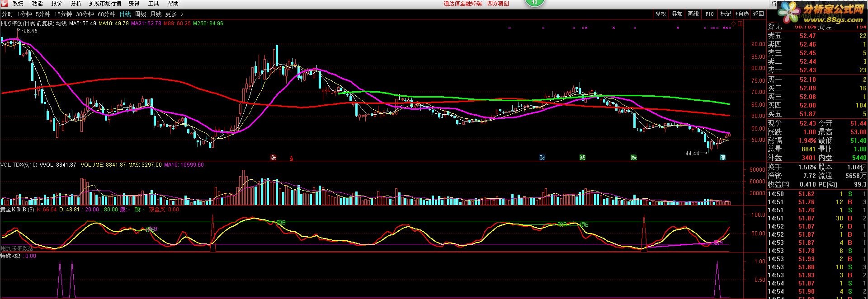Switch to 15分钟 period
Screen dimensions: 868x299
click(63, 14)
